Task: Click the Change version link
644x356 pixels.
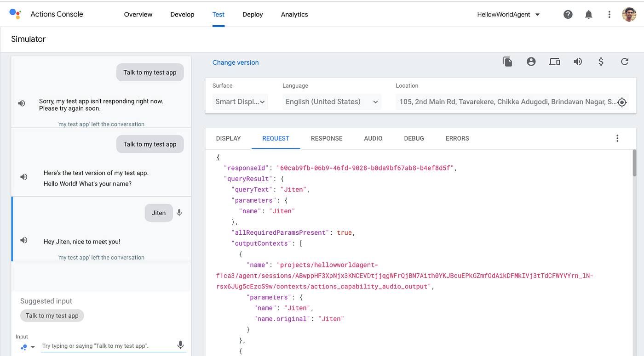Action: pyautogui.click(x=236, y=62)
